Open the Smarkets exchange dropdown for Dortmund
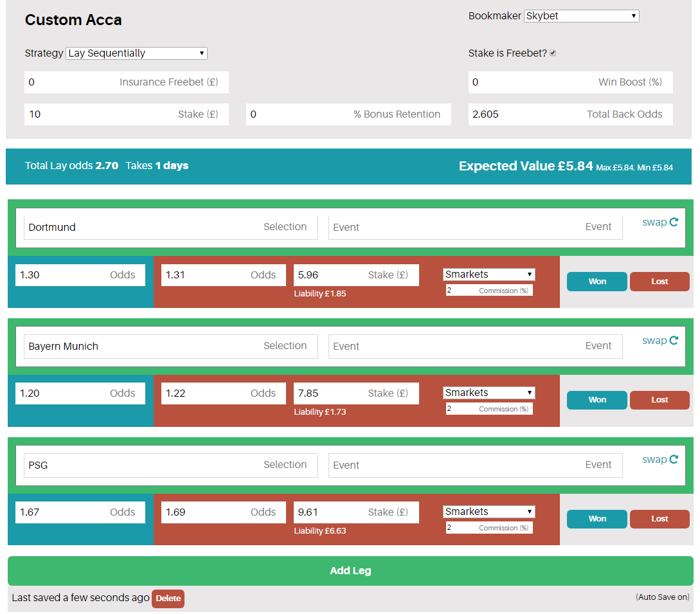The image size is (700, 614). pos(489,274)
